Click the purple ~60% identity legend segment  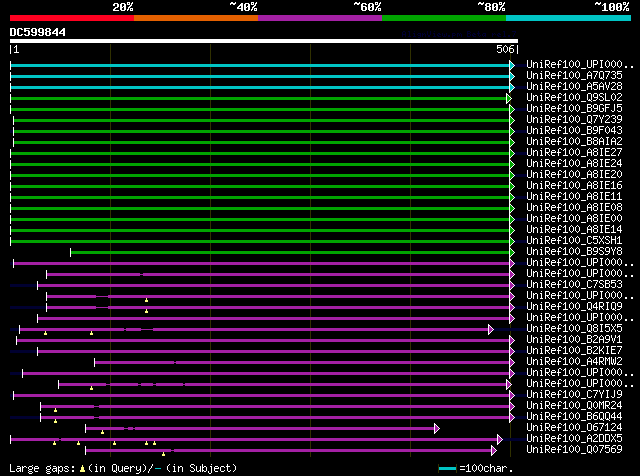320,18
